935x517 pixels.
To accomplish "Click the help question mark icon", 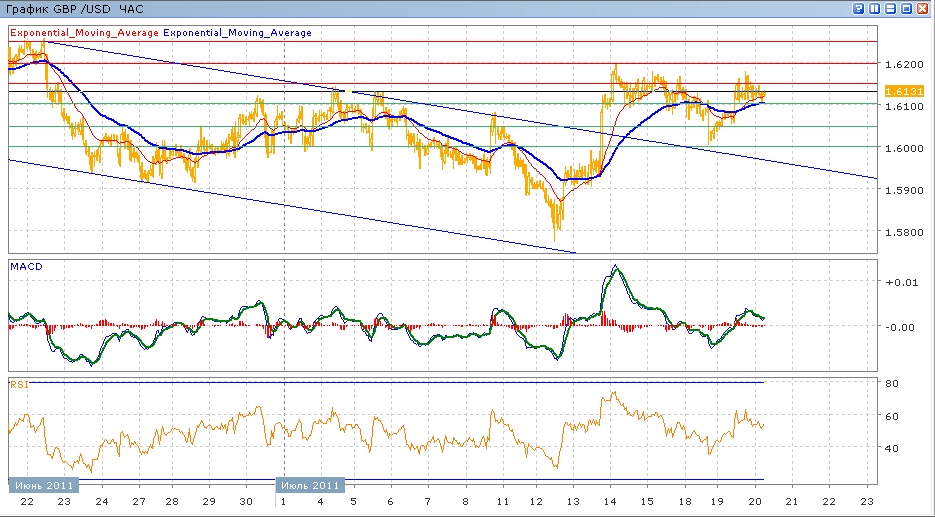I will pyautogui.click(x=858, y=8).
